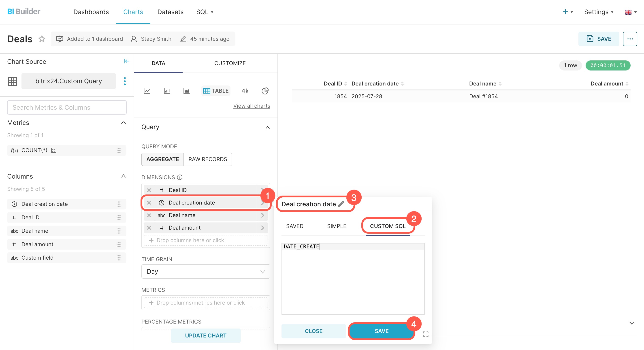
Task: Click the Search Metrics & Columns field
Action: pyautogui.click(x=67, y=107)
